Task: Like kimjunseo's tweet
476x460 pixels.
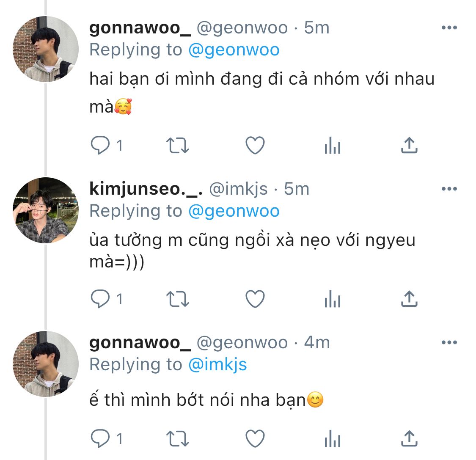Action: (x=255, y=299)
